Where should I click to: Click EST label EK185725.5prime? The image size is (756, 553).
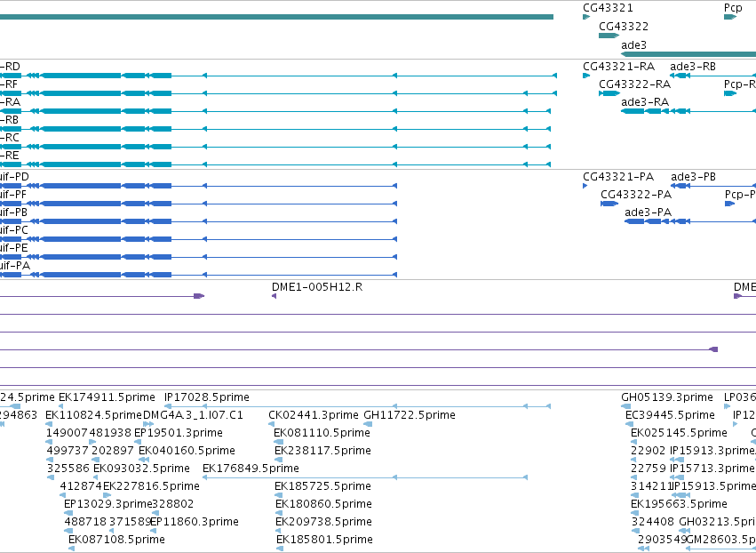click(323, 487)
